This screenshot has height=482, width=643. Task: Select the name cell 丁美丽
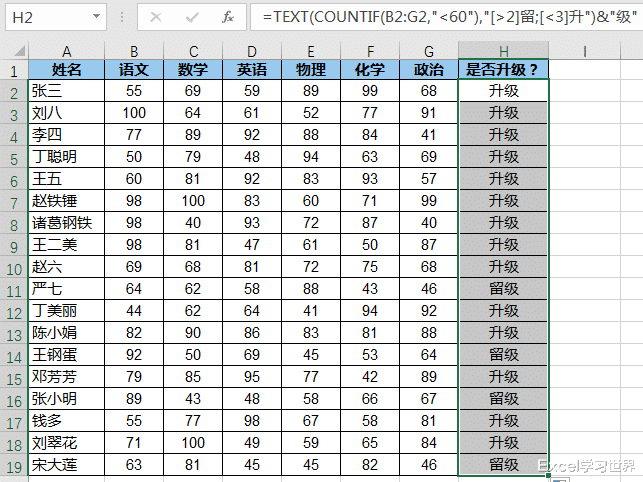tap(66, 311)
